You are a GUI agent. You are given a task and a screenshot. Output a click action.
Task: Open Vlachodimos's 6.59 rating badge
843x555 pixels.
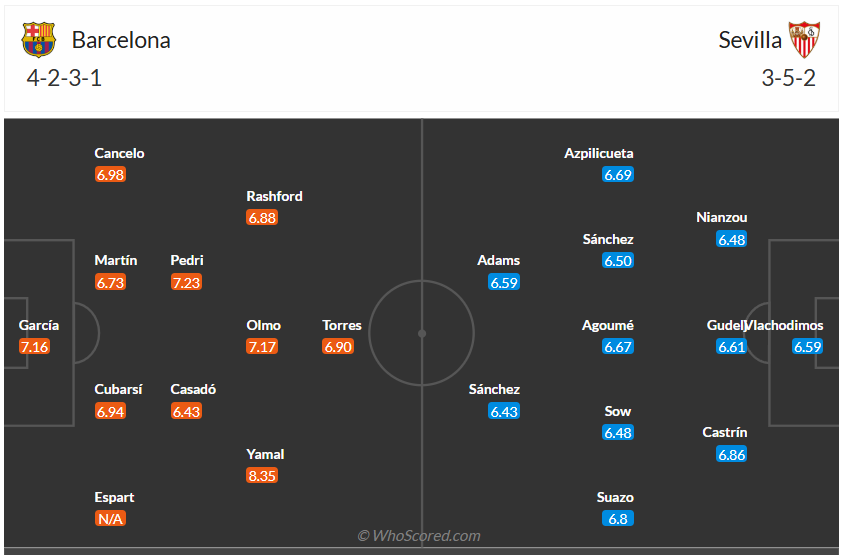click(807, 347)
